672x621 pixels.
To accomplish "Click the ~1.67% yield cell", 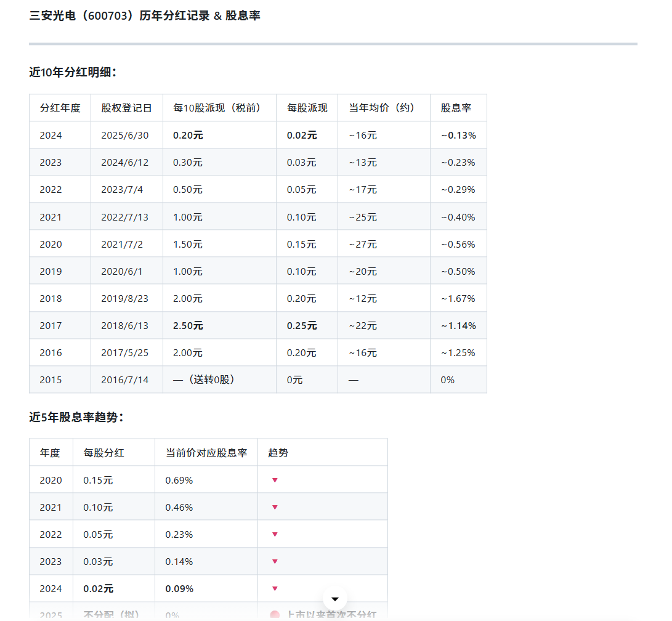I will point(458,299).
